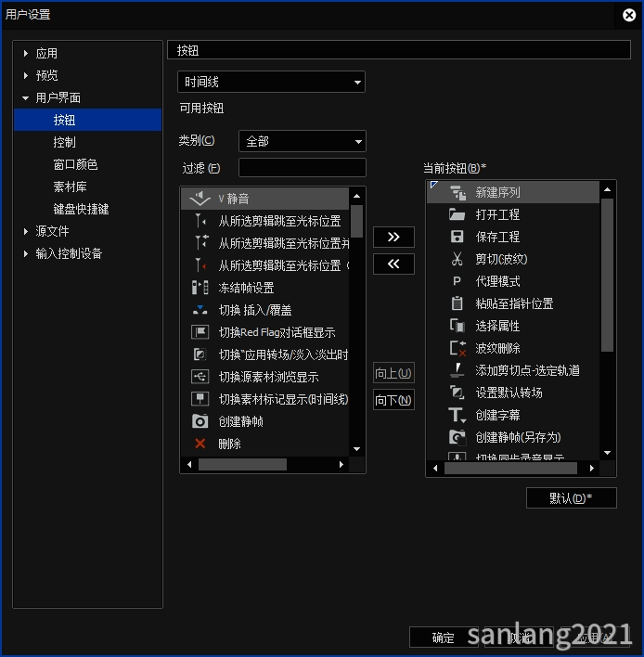Click the << remove button
The height and width of the screenshot is (657, 644).
393,264
